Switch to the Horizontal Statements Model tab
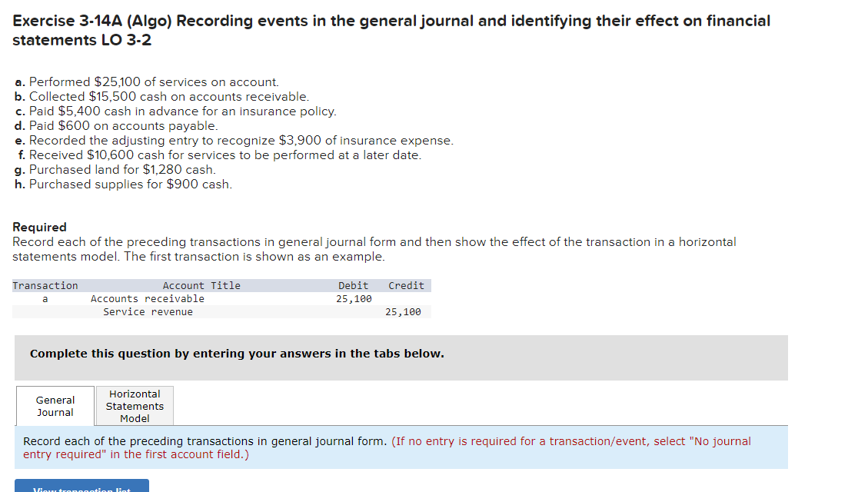The width and height of the screenshot is (868, 492). click(135, 406)
